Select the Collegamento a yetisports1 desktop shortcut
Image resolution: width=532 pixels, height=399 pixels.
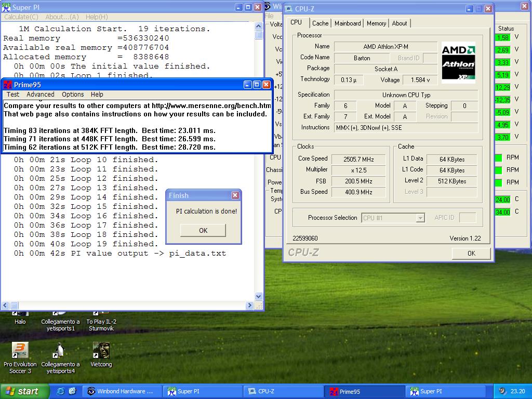point(60,321)
